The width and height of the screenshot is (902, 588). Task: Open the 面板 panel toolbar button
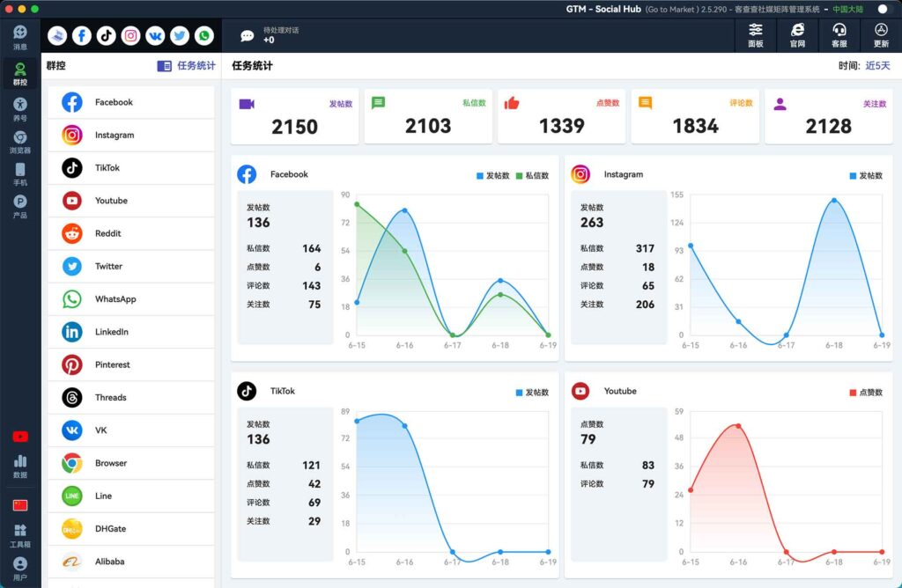[755, 35]
